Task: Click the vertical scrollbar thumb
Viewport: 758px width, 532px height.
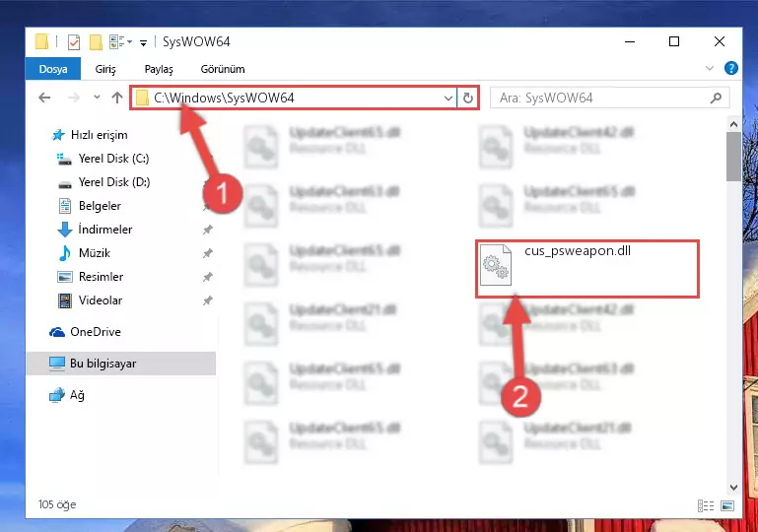Action: tap(733, 157)
